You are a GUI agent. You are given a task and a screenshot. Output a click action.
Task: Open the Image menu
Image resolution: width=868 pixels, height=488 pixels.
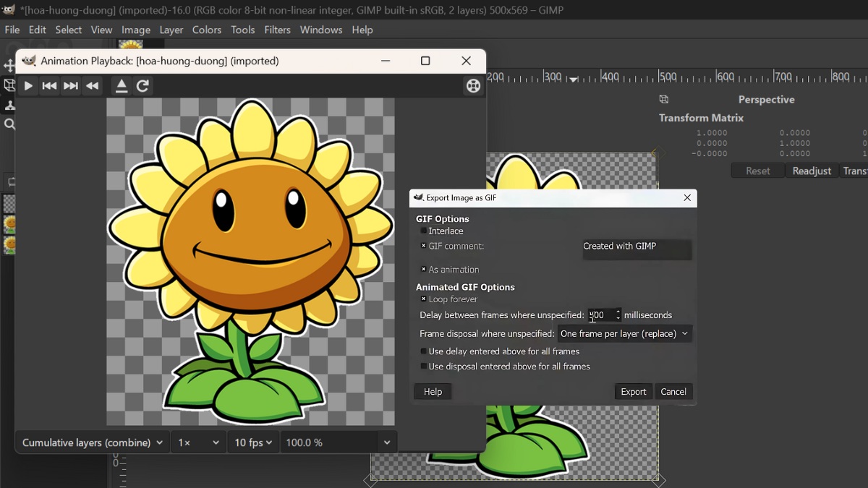(x=136, y=30)
